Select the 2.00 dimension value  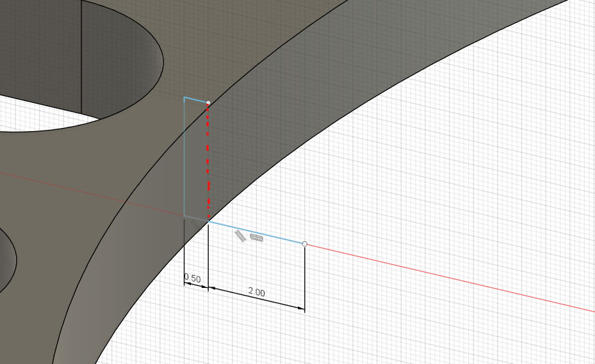(256, 292)
